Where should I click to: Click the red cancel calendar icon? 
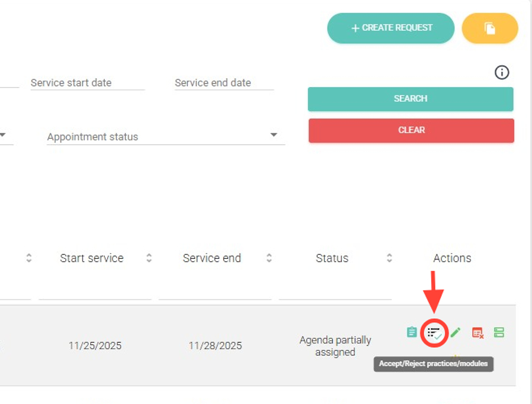click(x=477, y=333)
